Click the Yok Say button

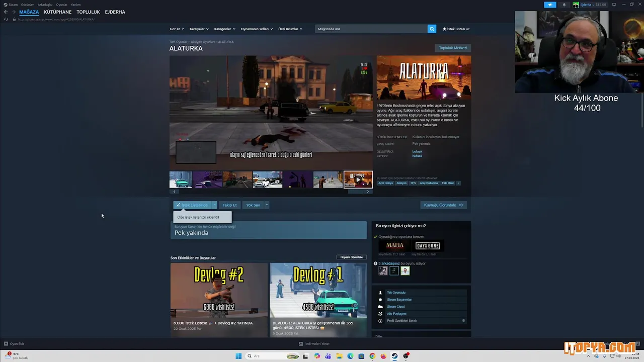253,205
